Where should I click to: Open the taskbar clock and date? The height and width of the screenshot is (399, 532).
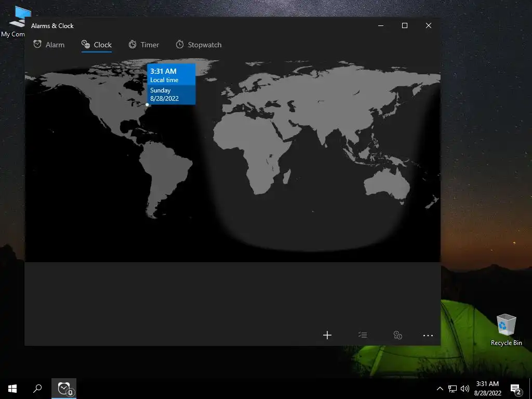[487, 389]
